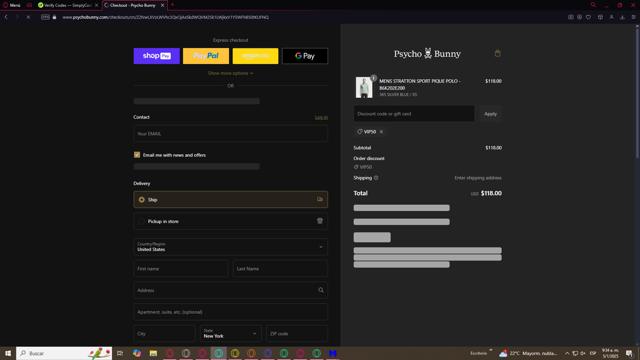640x360 pixels.
Task: Open the Country/Region dropdown showing United States
Action: [x=230, y=247]
